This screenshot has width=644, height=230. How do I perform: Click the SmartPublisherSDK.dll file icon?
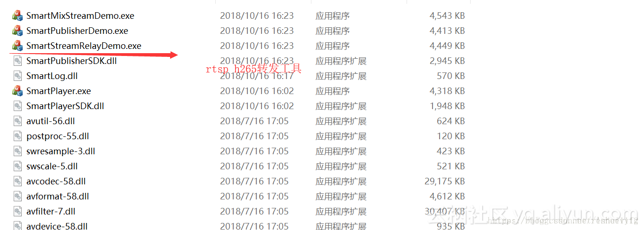pos(17,61)
